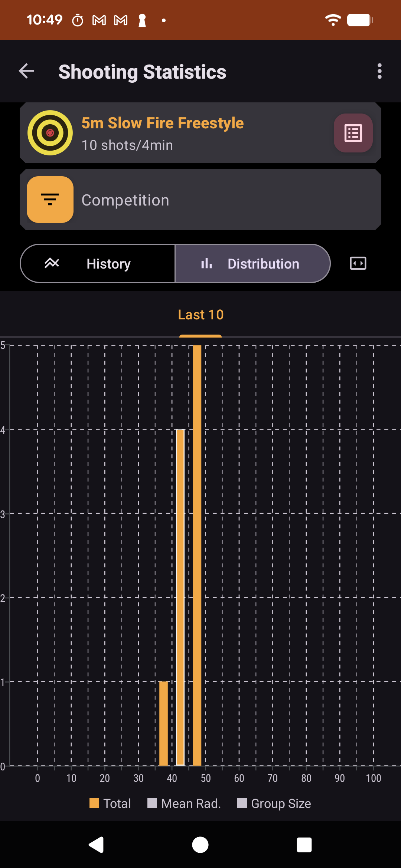Tap the Wi-Fi status icon

333,20
